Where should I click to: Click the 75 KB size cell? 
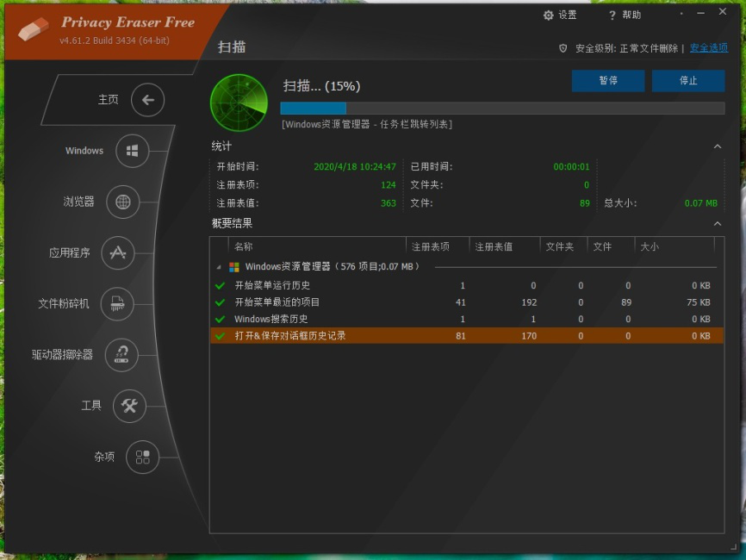(699, 302)
